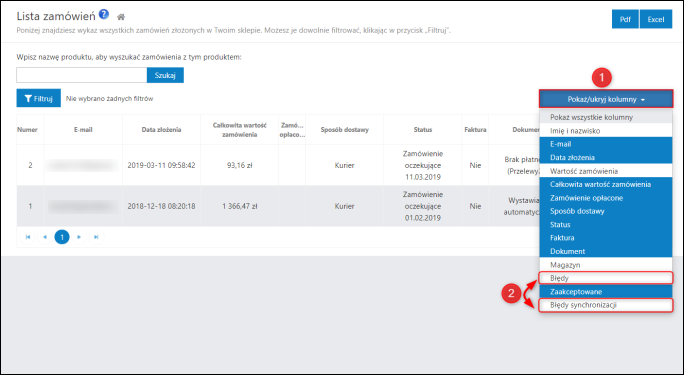Click status Zamówienie oczekujące 01.02.2019
Image resolution: width=684 pixels, height=375 pixels.
[x=423, y=206]
